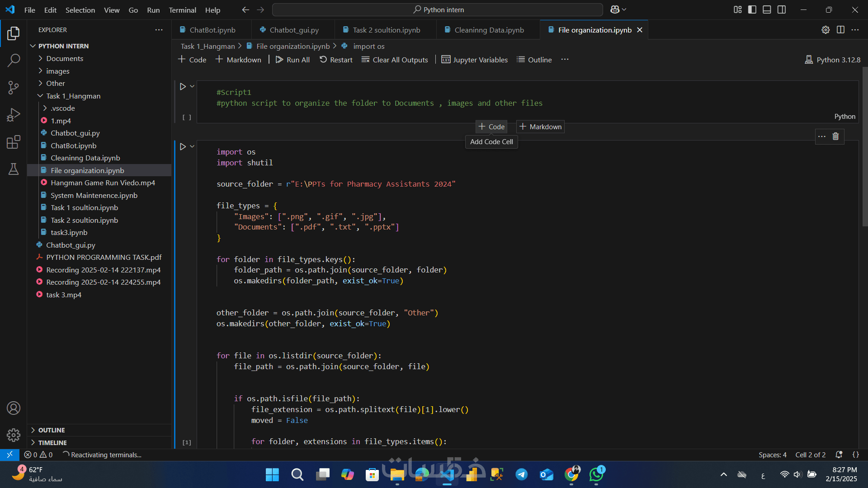This screenshot has height=488, width=868.
Task: Open notebook settings gear in editor title
Action: pos(826,30)
